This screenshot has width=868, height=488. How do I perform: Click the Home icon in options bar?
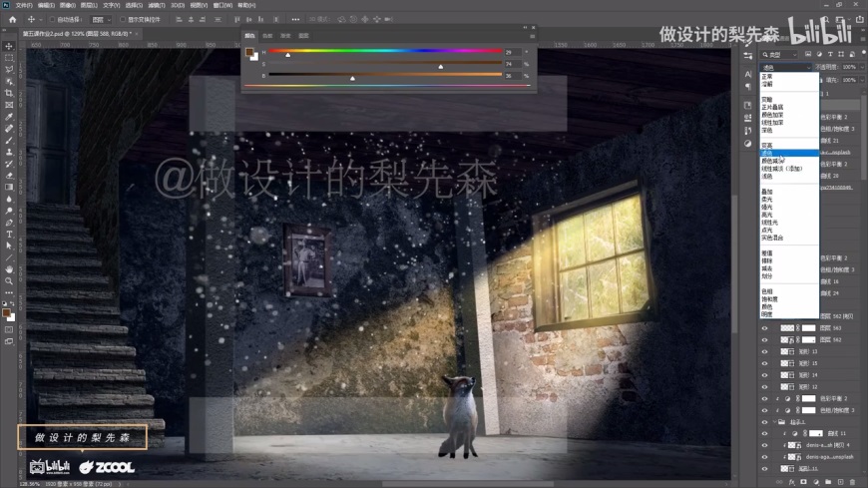click(13, 19)
